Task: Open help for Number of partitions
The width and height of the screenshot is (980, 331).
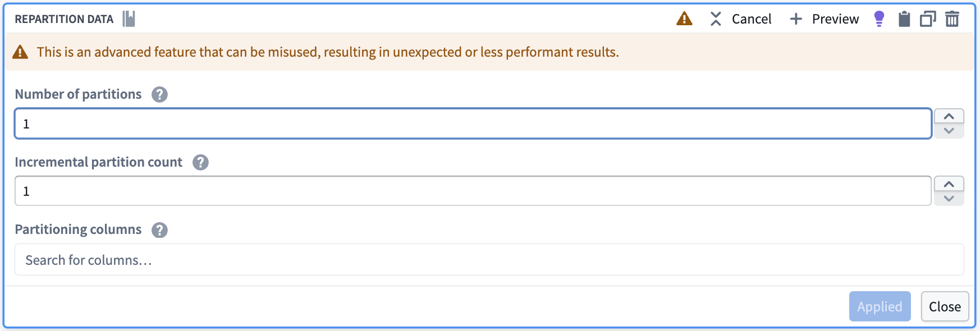Action: point(159,95)
